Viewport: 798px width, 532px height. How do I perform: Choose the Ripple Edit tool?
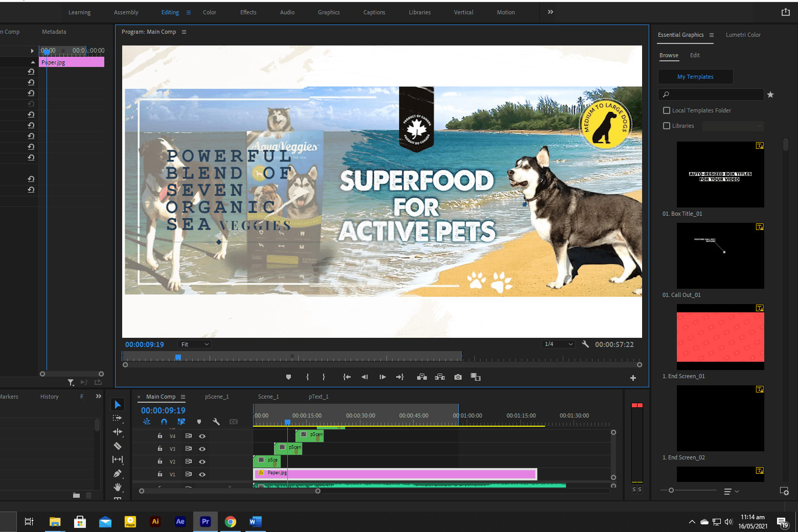tap(118, 432)
